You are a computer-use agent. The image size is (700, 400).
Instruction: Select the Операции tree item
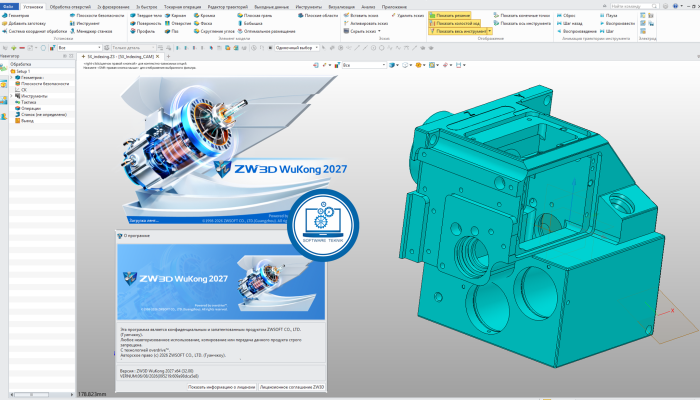(28, 108)
